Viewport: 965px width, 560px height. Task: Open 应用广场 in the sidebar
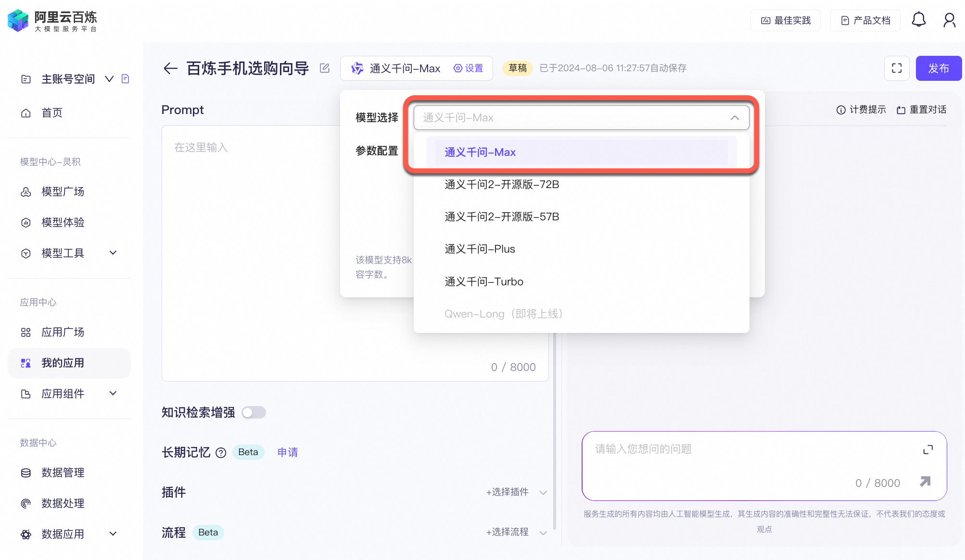(69, 332)
